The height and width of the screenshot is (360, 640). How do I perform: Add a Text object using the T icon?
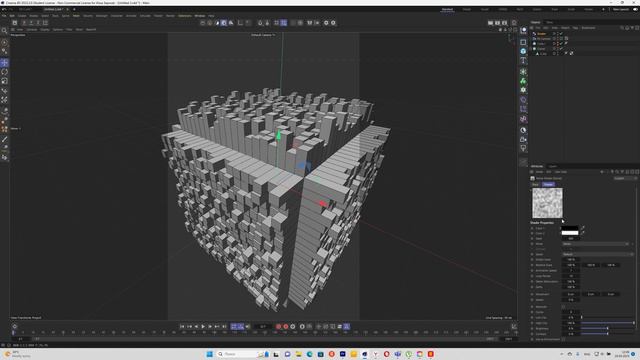(x=523, y=61)
